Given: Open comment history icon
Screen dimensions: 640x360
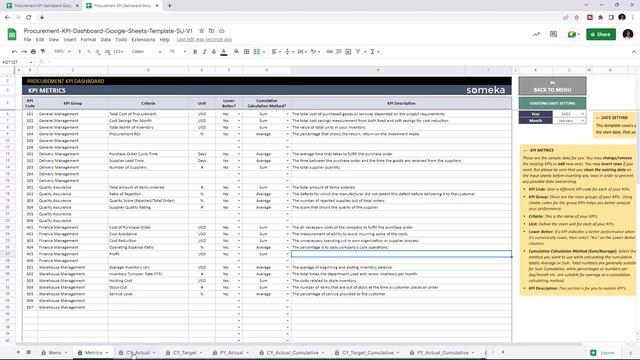Looking at the screenshot, I should pyautogui.click(x=553, y=35).
